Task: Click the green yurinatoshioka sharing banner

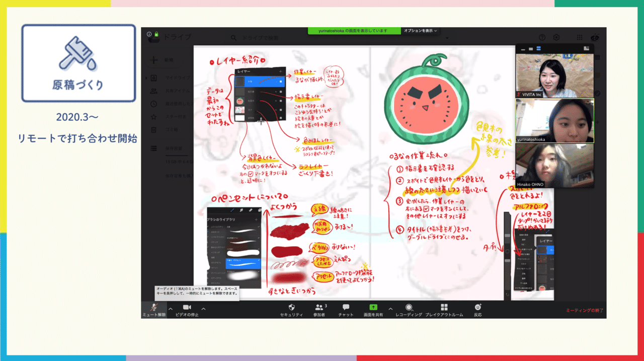Action: [x=355, y=31]
